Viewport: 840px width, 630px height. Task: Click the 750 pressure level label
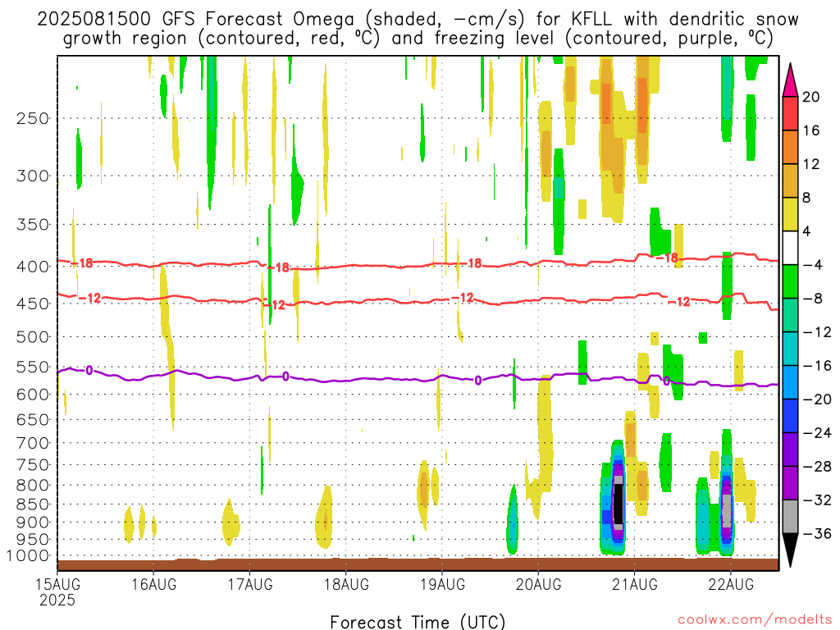click(33, 465)
